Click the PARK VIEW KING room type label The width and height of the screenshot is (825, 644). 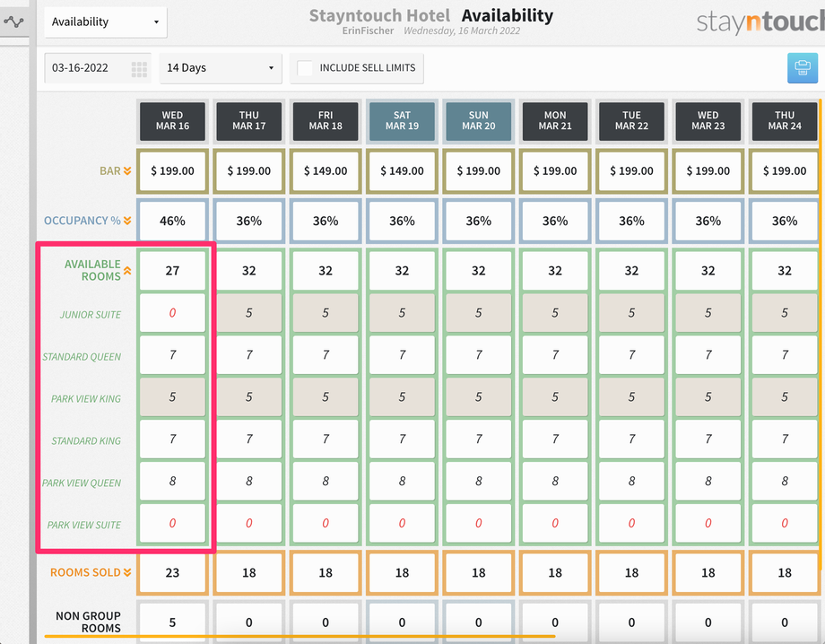[x=86, y=399]
